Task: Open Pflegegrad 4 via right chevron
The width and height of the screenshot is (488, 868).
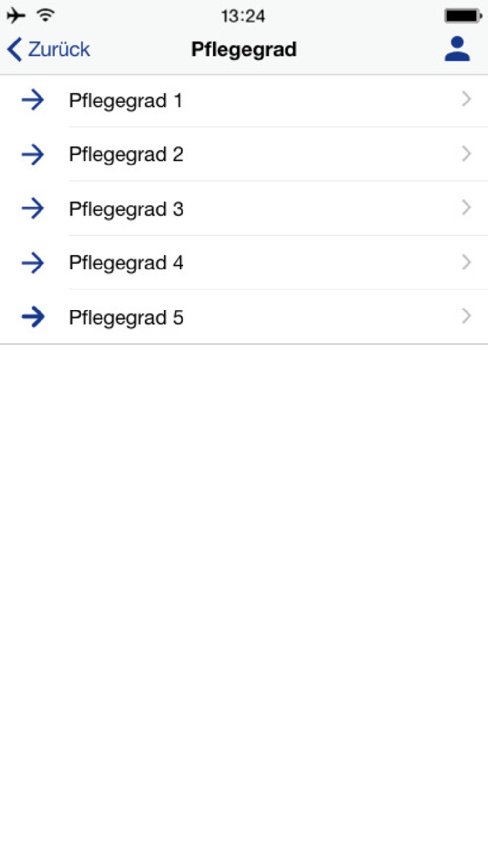Action: tap(466, 262)
